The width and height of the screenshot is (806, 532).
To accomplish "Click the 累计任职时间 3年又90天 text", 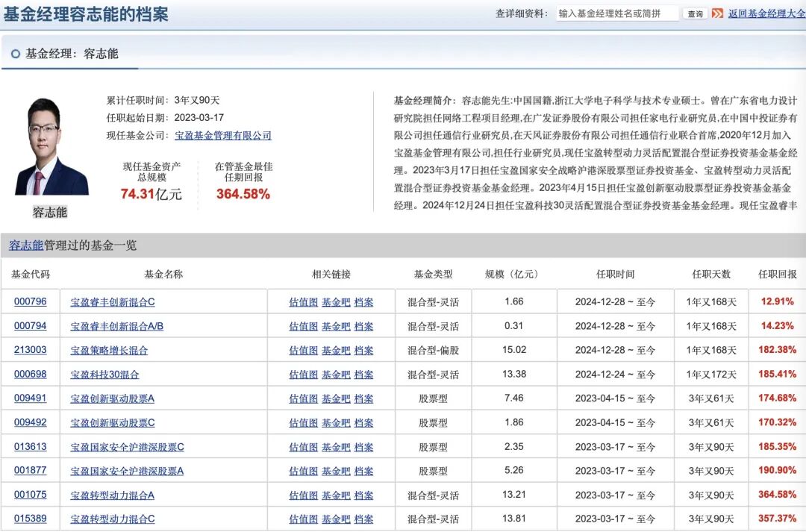I will (163, 100).
